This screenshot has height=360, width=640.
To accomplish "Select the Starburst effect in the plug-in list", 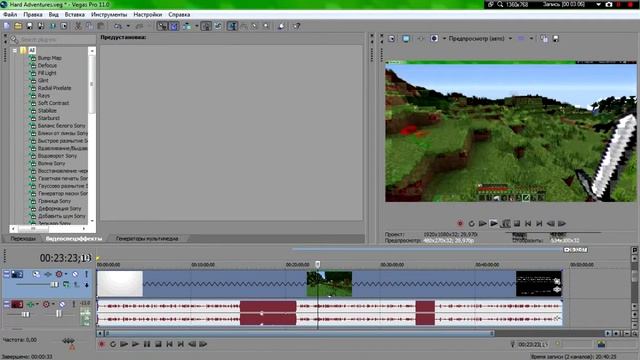I will (x=49, y=118).
